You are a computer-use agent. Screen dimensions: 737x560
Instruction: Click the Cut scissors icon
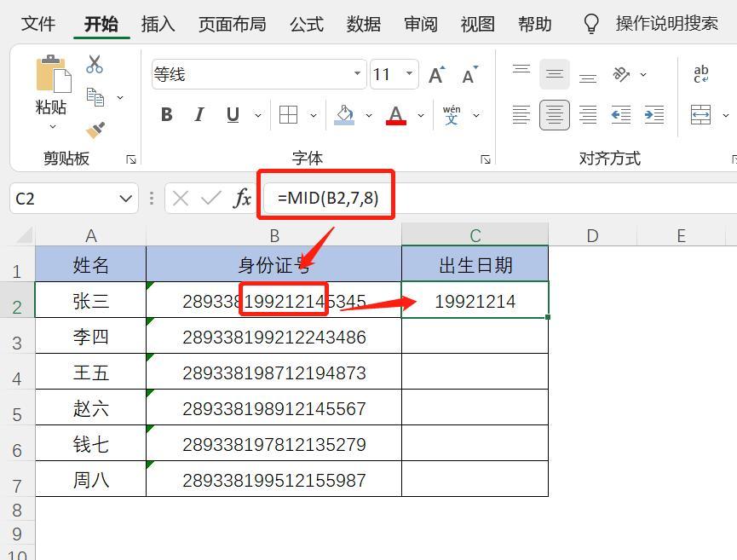click(95, 64)
